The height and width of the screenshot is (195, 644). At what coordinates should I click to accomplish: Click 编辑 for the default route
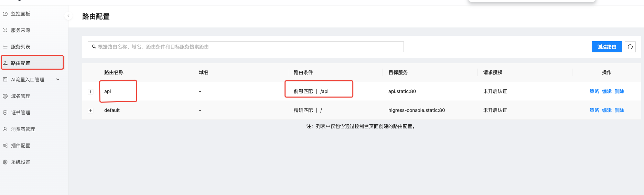tap(607, 110)
